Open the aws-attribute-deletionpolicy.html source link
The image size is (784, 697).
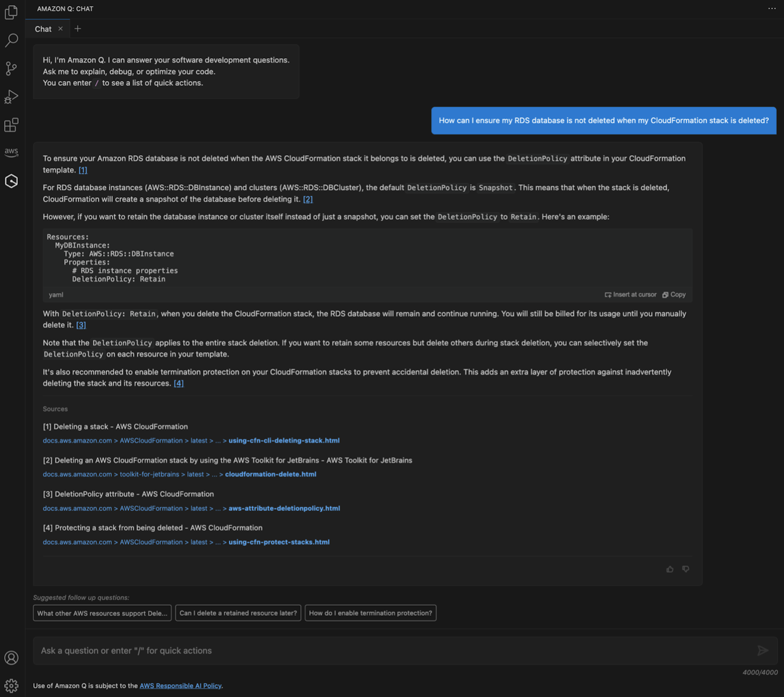click(284, 508)
